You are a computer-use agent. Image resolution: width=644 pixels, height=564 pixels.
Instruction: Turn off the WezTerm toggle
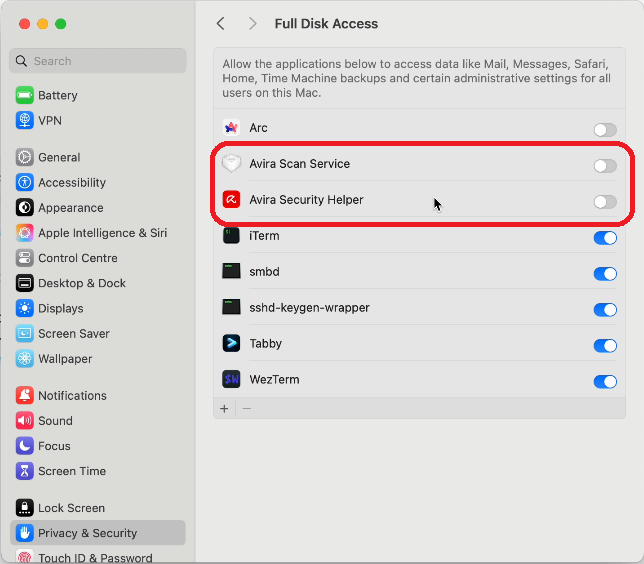605,382
